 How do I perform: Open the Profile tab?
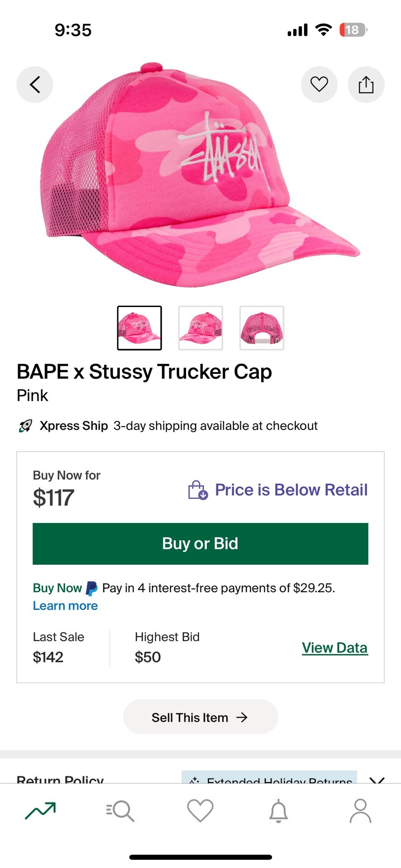(x=360, y=811)
